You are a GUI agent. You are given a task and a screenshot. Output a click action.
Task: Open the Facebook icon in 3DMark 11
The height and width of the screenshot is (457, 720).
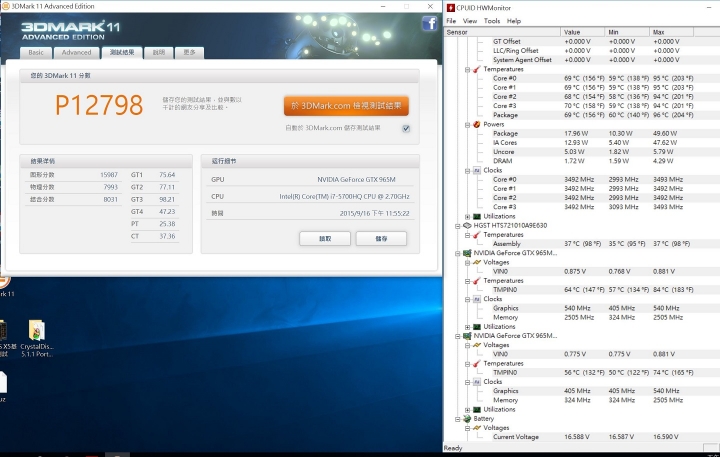coord(429,23)
